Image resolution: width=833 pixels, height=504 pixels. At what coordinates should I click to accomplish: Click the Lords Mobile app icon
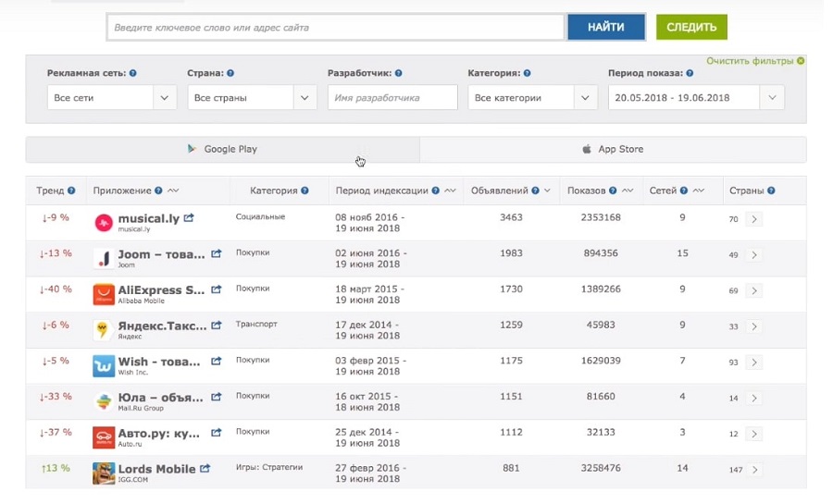tap(104, 473)
